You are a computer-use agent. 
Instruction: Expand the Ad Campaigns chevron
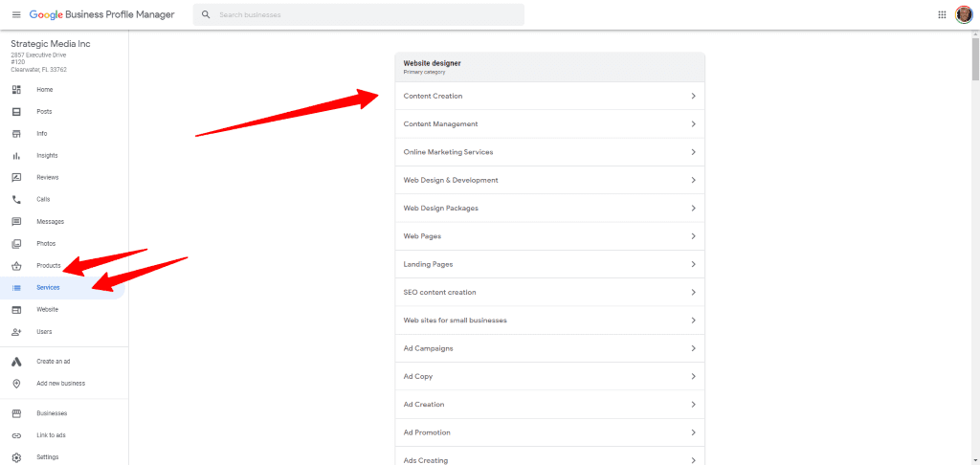coord(693,348)
